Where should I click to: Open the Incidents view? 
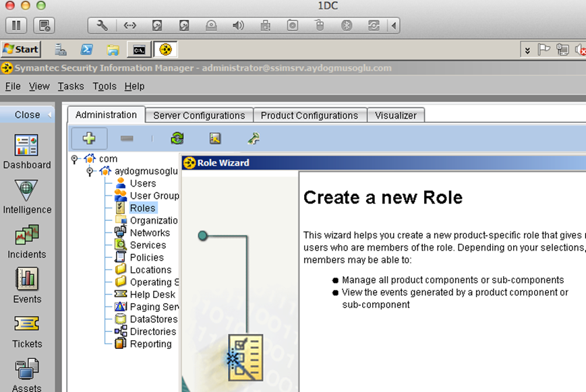click(27, 242)
